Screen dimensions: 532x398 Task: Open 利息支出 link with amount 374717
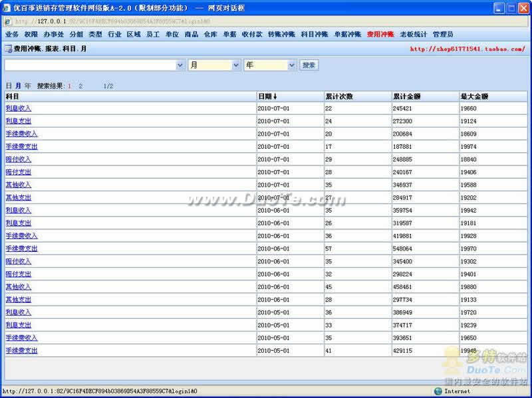pos(19,325)
